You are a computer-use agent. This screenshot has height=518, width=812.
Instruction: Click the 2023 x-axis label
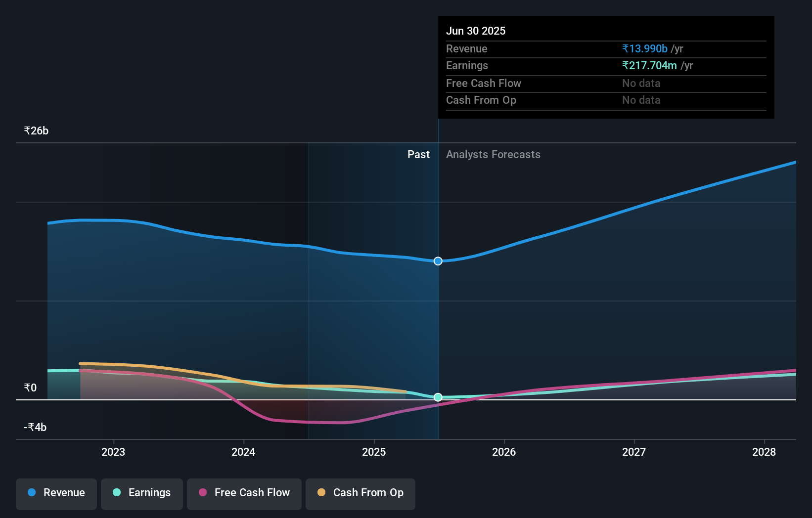[x=113, y=452]
